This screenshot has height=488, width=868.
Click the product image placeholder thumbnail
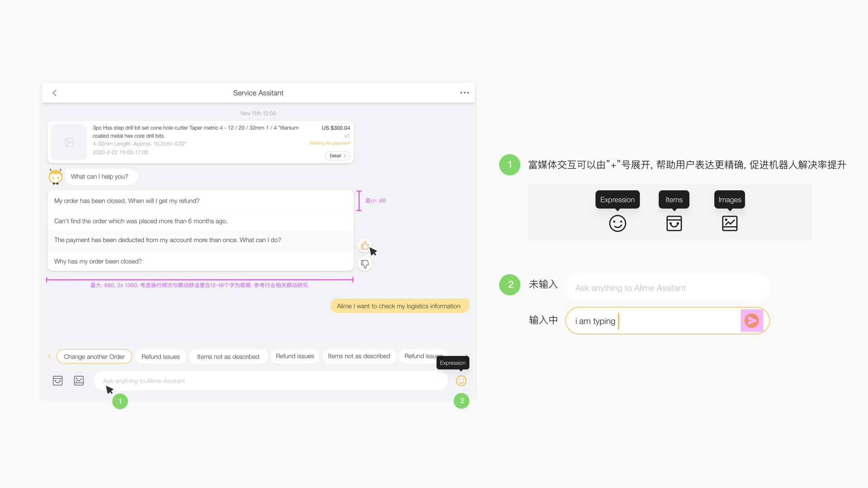[69, 142]
